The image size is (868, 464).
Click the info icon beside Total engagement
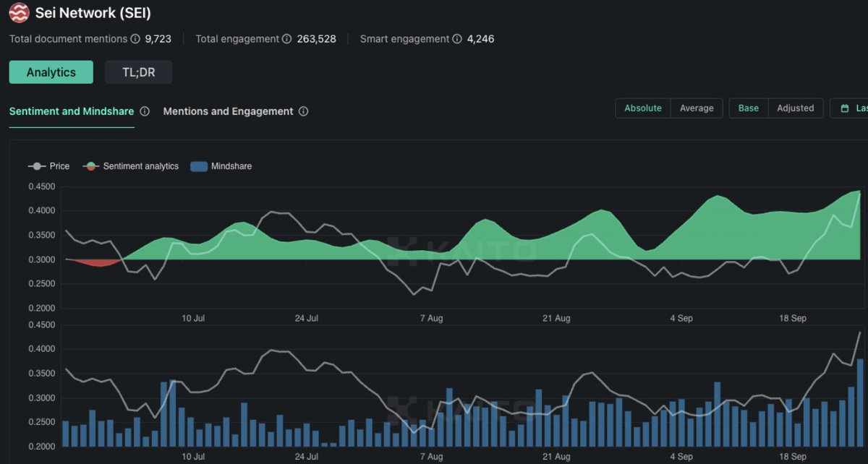286,39
